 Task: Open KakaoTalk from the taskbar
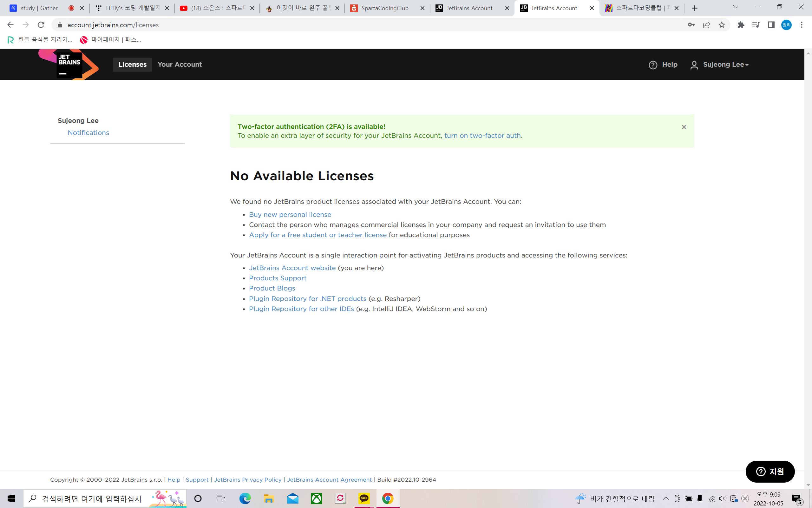(364, 498)
